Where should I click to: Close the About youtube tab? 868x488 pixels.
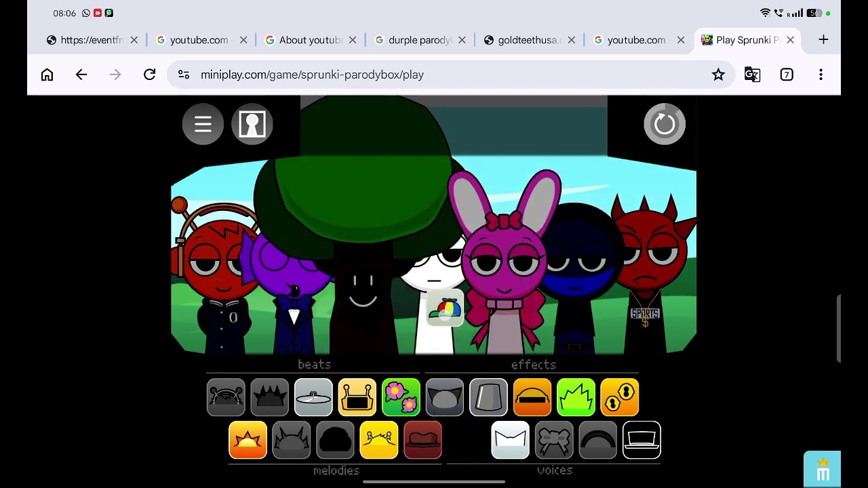coord(353,40)
